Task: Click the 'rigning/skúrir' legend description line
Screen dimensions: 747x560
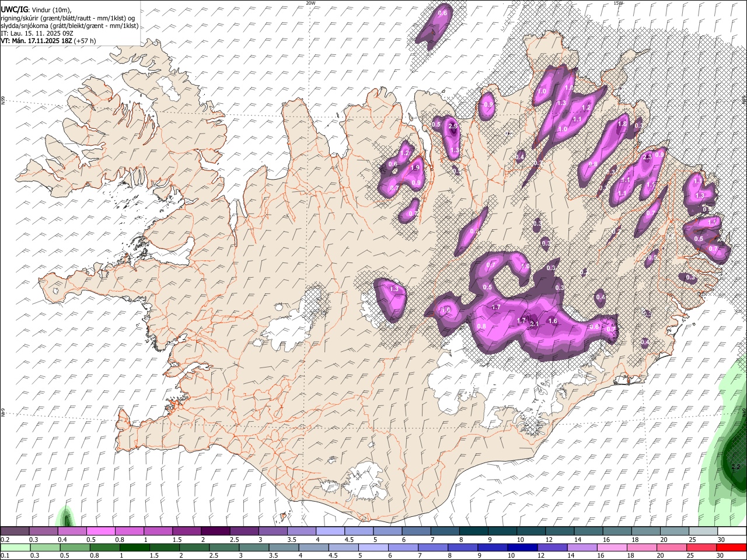Action: pos(68,18)
